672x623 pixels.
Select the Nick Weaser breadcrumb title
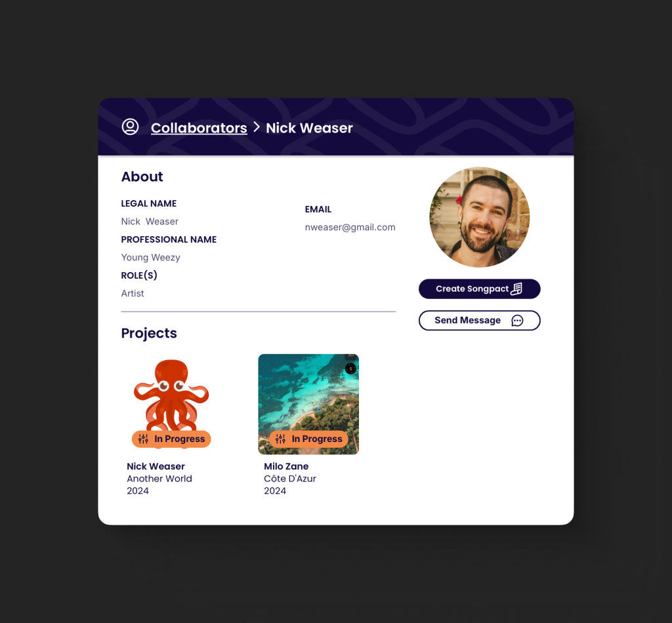[309, 128]
